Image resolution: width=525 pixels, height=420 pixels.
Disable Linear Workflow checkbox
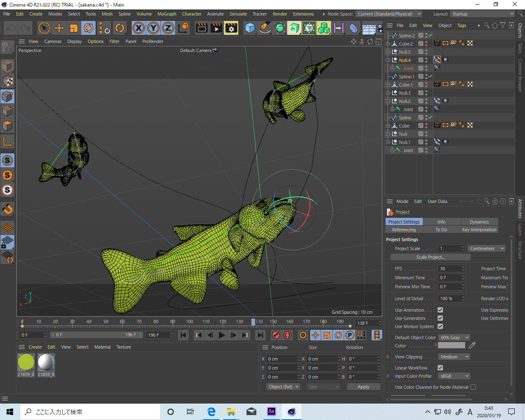point(440,368)
